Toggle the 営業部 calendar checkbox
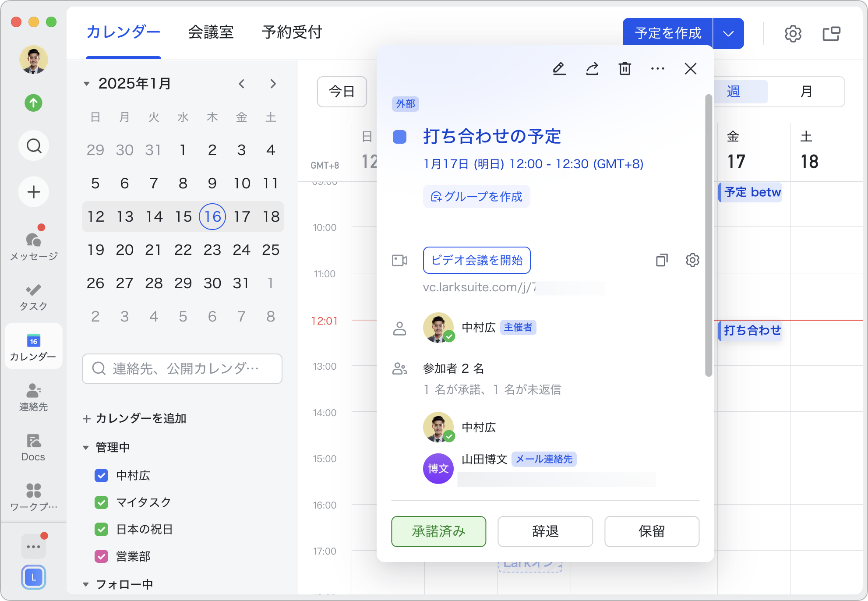 point(102,556)
